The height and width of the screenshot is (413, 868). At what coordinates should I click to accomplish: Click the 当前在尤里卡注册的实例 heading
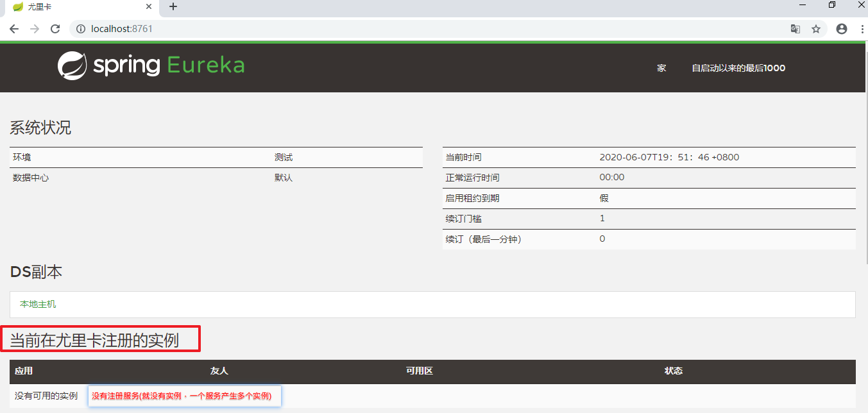point(94,340)
